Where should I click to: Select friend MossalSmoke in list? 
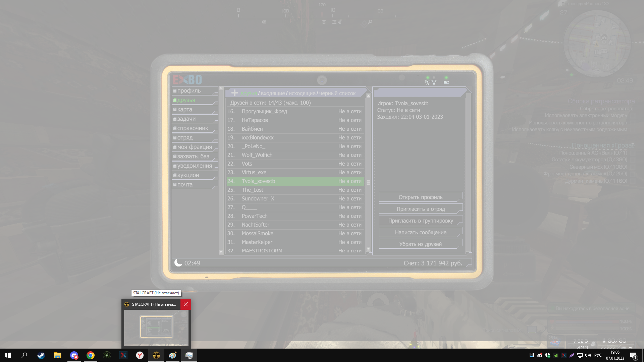295,234
